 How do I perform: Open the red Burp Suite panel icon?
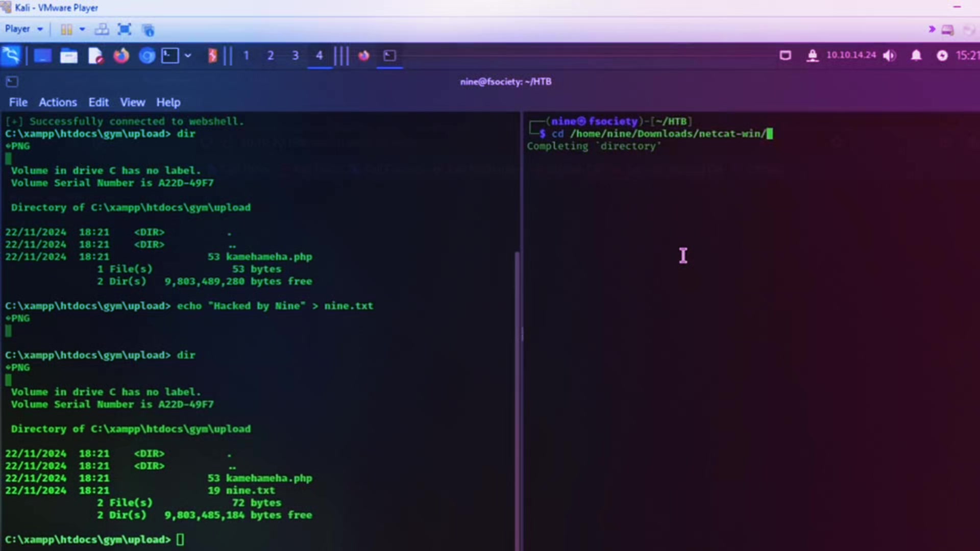pyautogui.click(x=212, y=56)
